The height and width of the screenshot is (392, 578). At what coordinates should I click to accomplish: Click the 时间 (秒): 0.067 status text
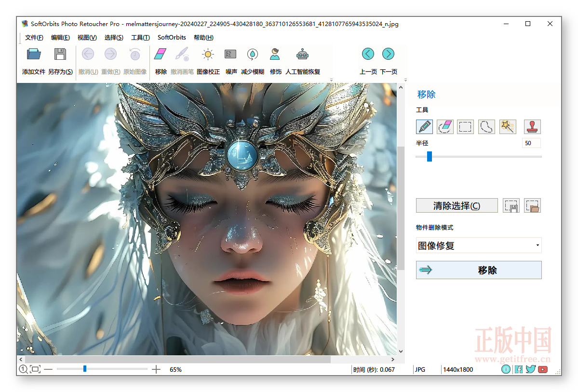(x=374, y=369)
